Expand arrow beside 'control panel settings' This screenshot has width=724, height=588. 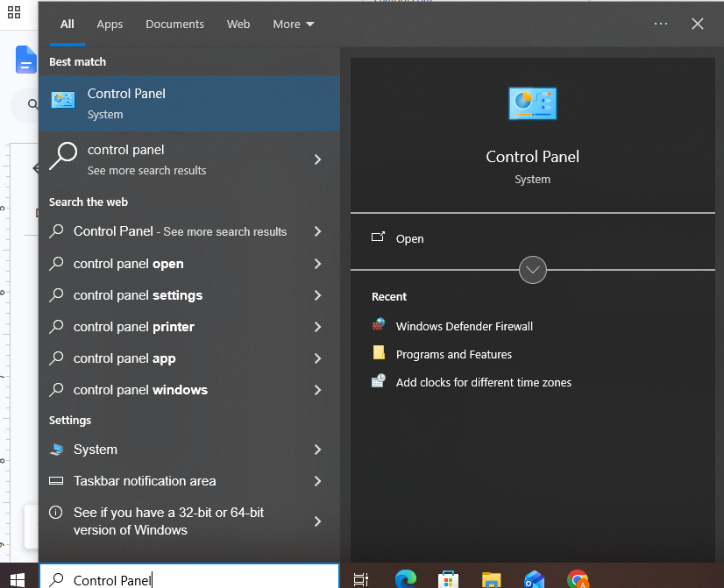pyautogui.click(x=317, y=295)
